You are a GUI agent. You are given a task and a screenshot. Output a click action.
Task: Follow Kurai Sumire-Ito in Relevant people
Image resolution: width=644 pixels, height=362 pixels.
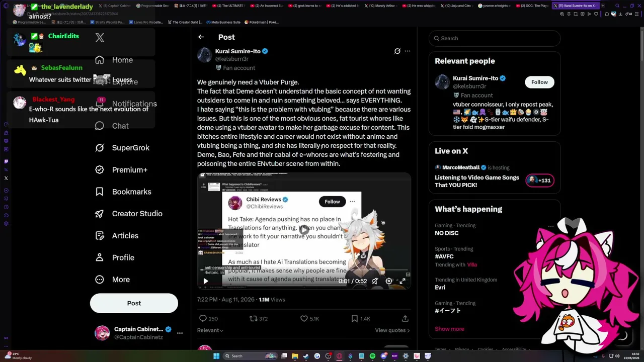tap(539, 82)
